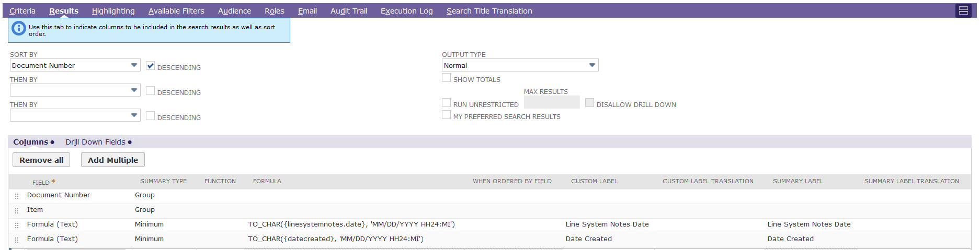Screen dimensions: 980x250
Task: Click the Remove all button
Action: point(41,160)
